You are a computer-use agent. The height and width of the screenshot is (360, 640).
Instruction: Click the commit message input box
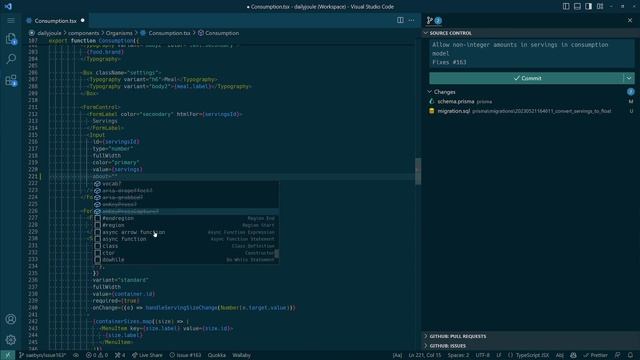coord(532,53)
